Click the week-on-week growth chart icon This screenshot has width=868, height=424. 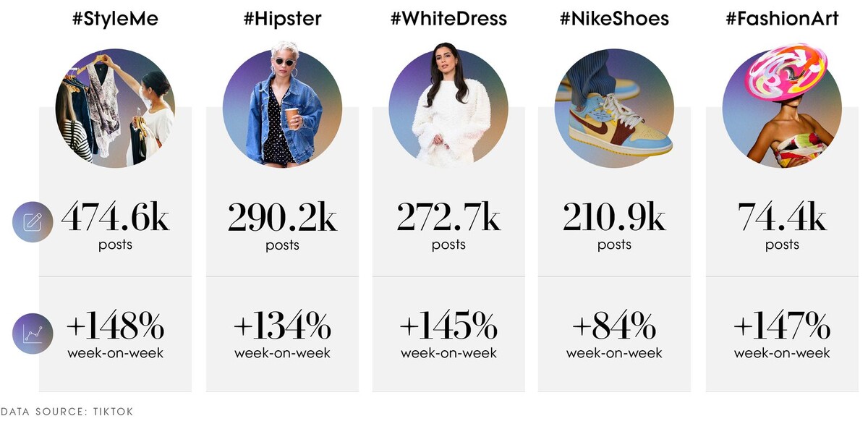point(33,333)
